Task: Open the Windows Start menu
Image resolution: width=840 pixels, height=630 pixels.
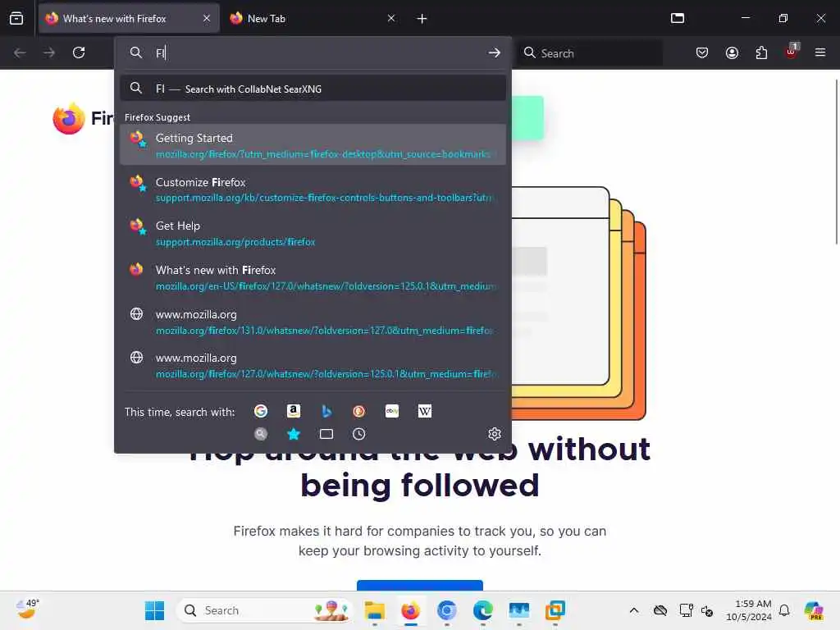Action: (x=155, y=610)
